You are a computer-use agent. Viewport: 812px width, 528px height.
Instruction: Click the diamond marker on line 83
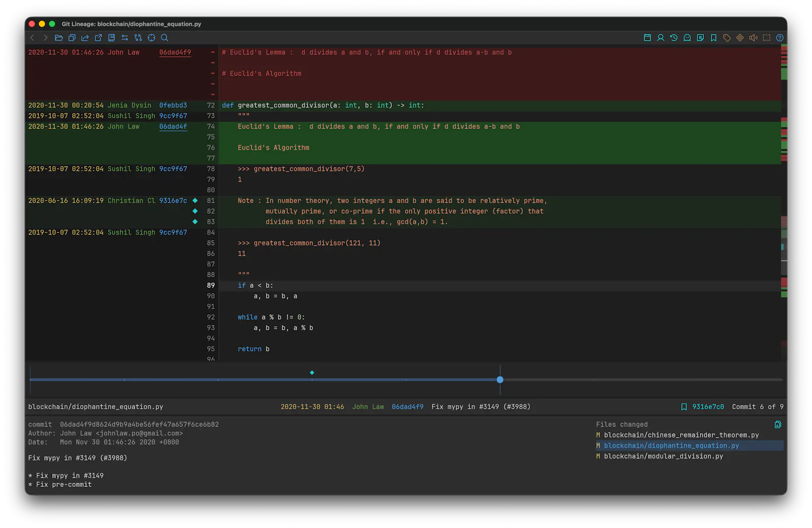pos(195,222)
